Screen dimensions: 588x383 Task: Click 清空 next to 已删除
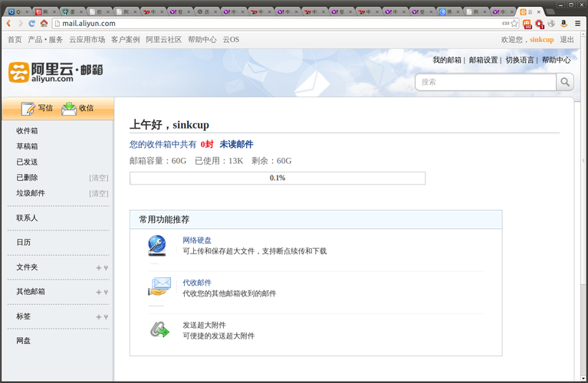99,178
